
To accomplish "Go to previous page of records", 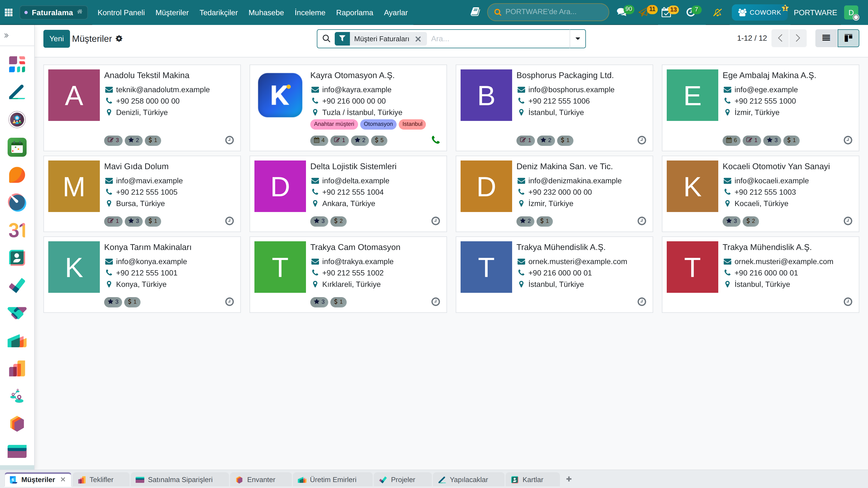I will pos(780,38).
